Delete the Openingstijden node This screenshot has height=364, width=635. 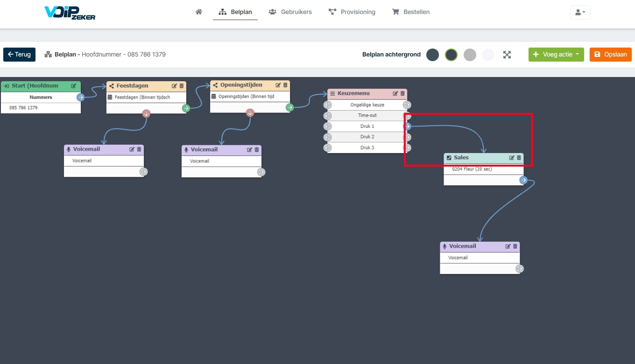point(285,85)
